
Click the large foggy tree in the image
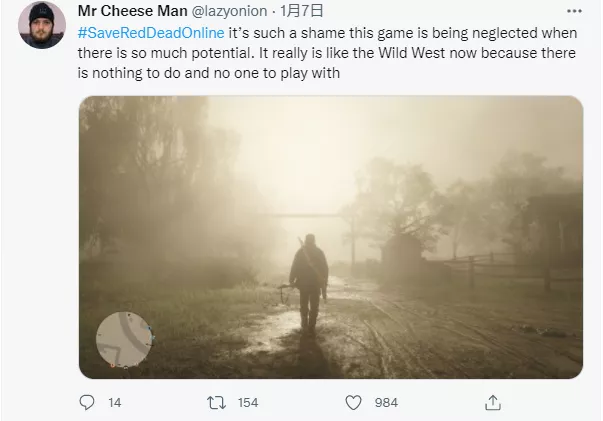tap(150, 170)
